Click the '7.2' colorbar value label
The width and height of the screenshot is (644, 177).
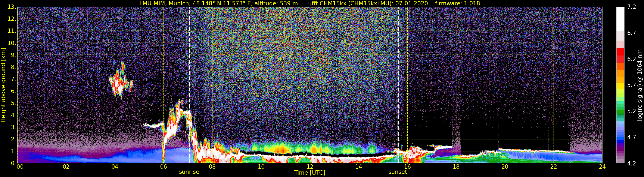pos(632,7)
